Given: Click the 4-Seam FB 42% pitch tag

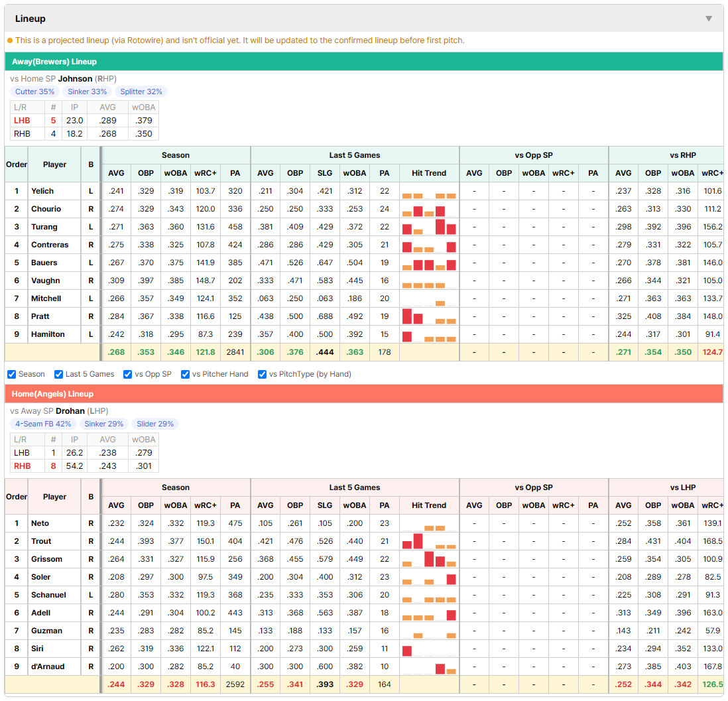Looking at the screenshot, I should 43,424.
